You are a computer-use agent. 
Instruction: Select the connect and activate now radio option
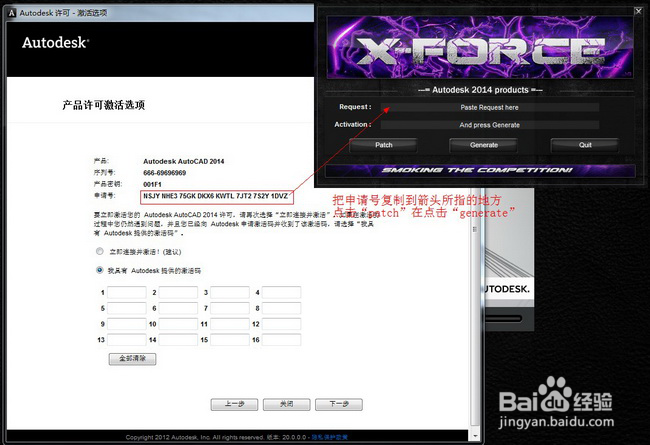coord(99,251)
